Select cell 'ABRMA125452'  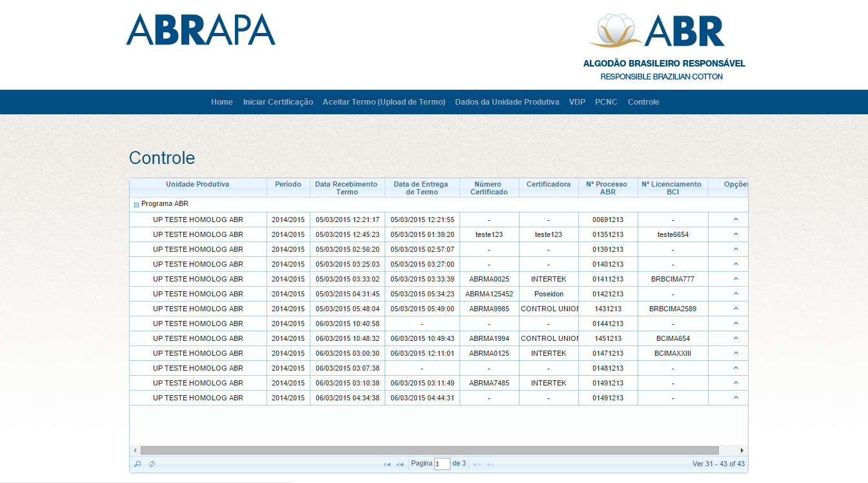[489, 294]
